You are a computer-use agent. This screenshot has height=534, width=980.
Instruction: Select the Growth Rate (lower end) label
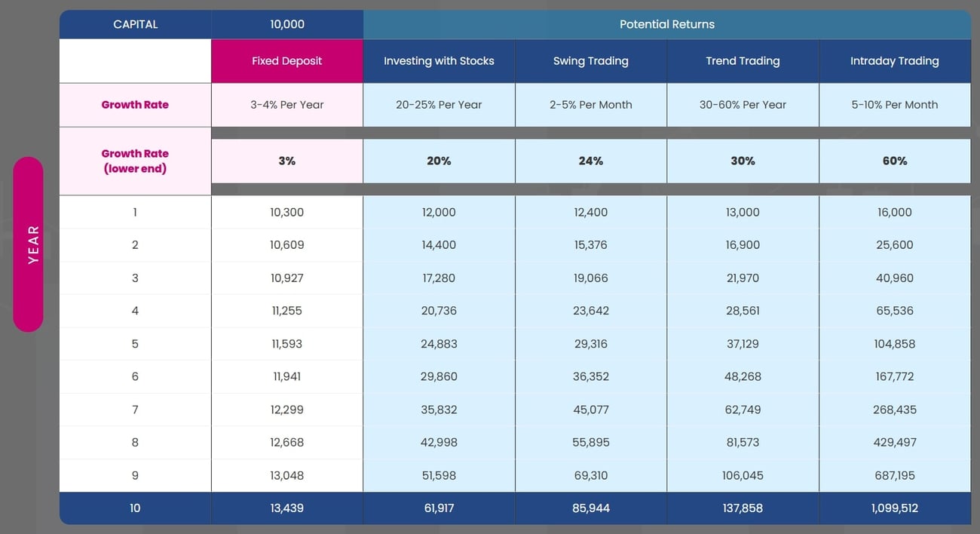point(135,161)
